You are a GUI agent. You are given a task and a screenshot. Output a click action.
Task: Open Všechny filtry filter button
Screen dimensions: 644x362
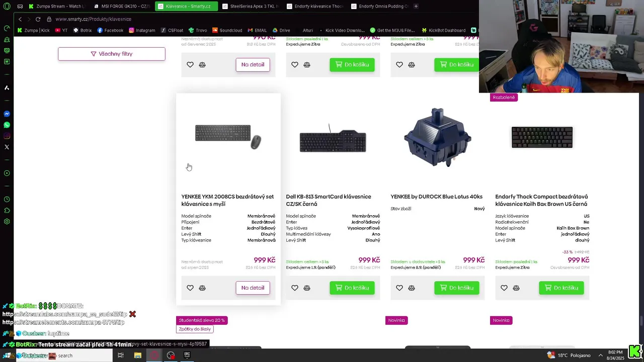coord(112,54)
